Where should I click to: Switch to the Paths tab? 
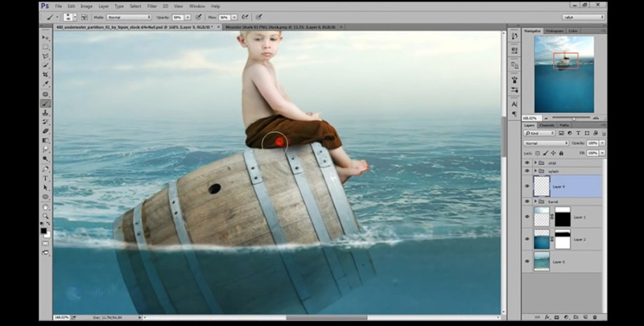click(564, 126)
